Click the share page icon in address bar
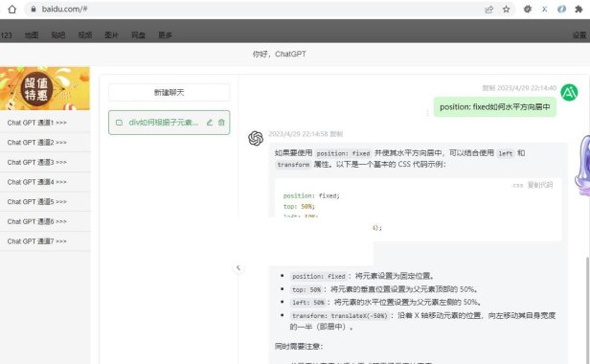This screenshot has height=364, width=590. click(488, 10)
